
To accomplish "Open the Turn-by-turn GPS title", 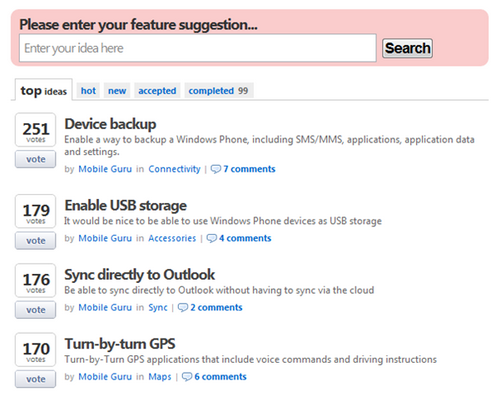I will coord(120,344).
